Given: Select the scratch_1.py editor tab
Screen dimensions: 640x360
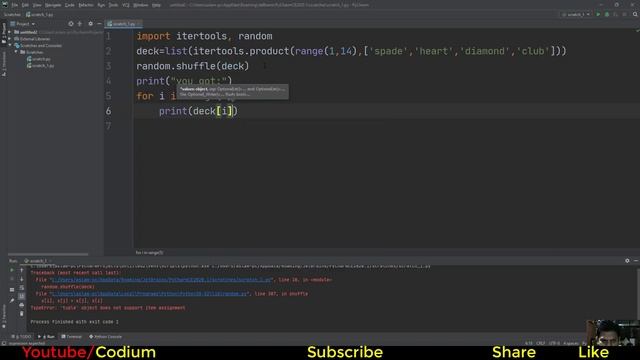Looking at the screenshot, I should (x=123, y=24).
